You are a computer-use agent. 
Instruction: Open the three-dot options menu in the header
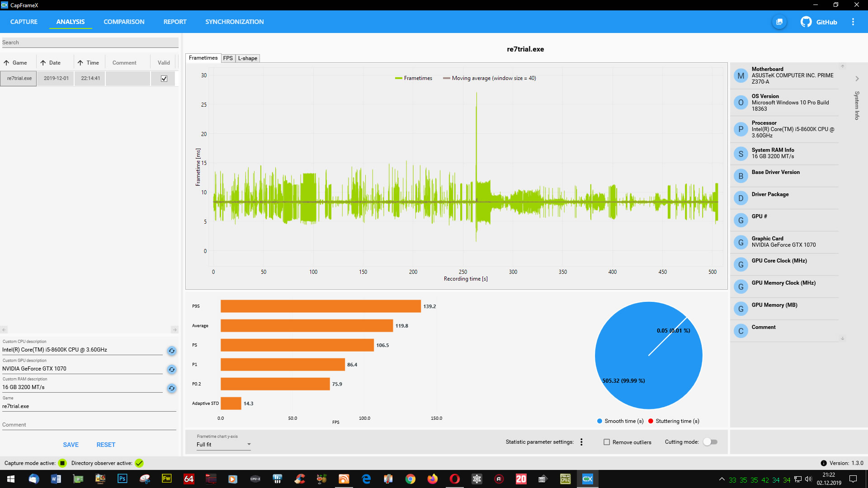[853, 22]
